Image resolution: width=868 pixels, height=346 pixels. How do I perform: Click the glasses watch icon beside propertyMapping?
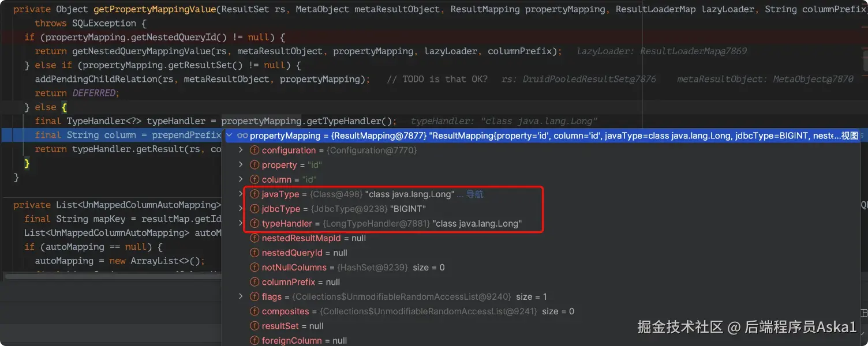pyautogui.click(x=242, y=136)
